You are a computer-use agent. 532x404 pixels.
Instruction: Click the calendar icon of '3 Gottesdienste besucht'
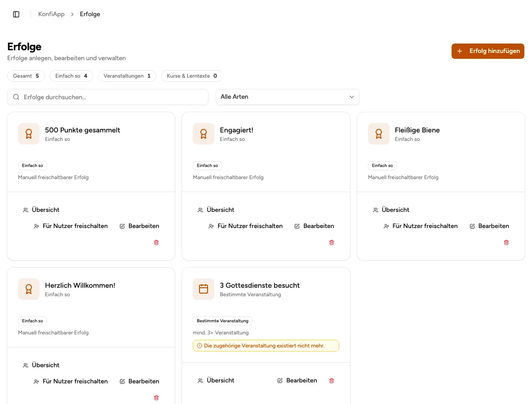204,289
